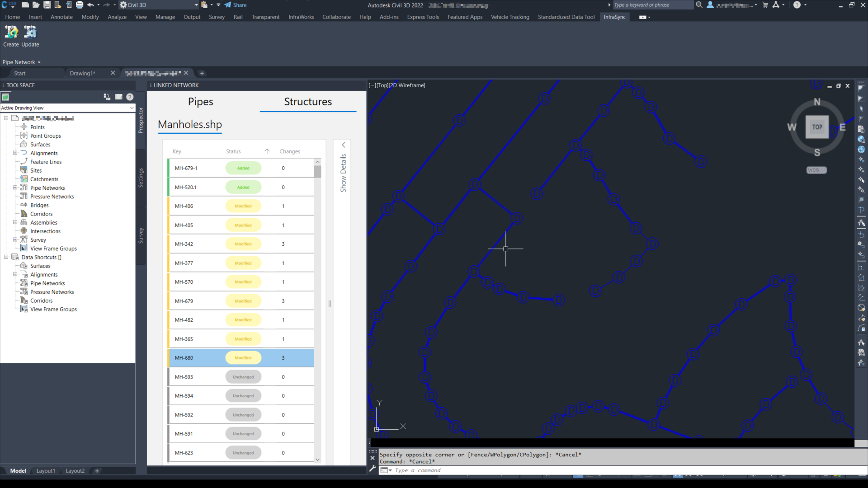Expand the Show Details side panel

[344, 145]
